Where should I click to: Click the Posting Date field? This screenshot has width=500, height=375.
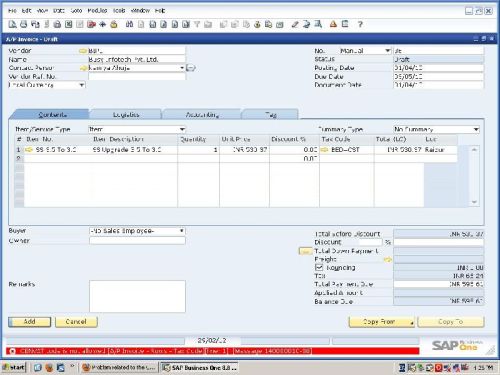(438, 68)
